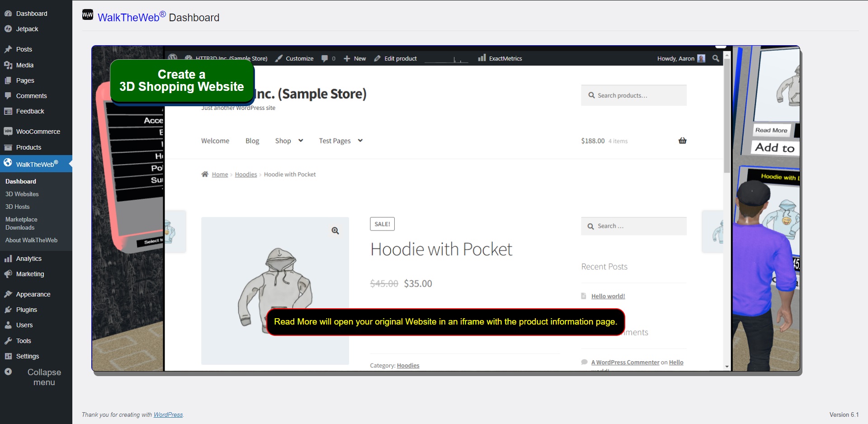Click the Media sidebar icon
Viewport: 868px width, 424px height.
(8, 65)
